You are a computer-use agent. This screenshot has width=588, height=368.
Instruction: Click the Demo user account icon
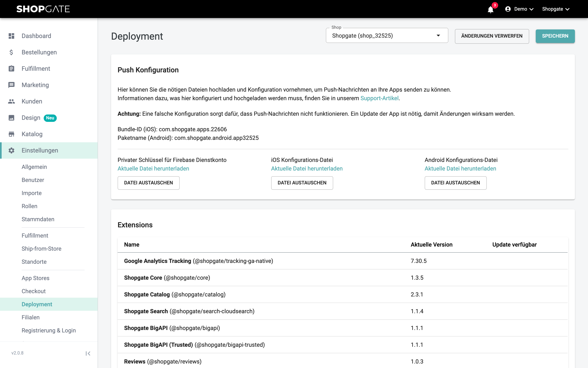(x=508, y=9)
